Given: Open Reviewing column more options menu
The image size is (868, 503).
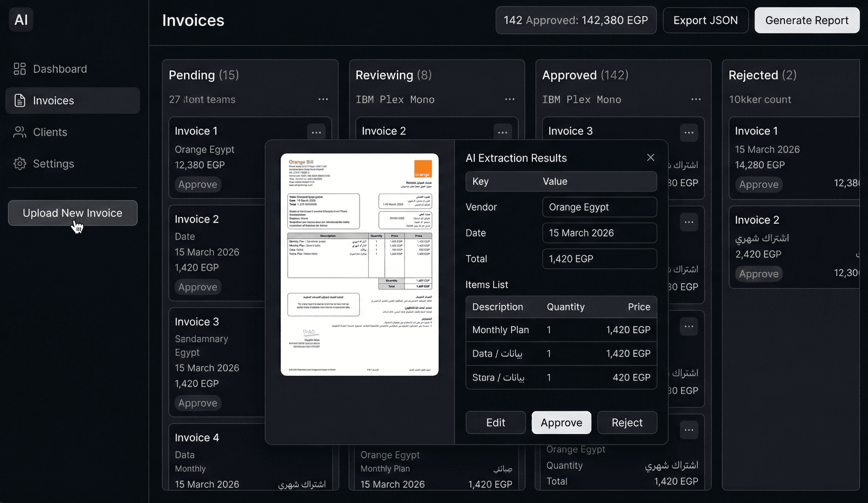Looking at the screenshot, I should [509, 99].
